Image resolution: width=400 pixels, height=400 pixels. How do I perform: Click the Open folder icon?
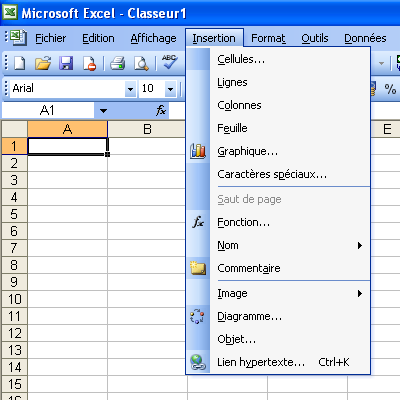click(x=43, y=63)
